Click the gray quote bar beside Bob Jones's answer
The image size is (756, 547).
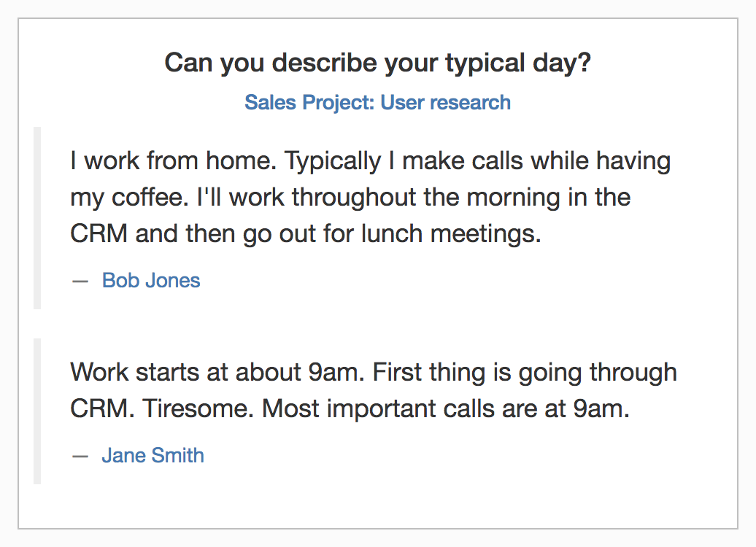pyautogui.click(x=37, y=218)
